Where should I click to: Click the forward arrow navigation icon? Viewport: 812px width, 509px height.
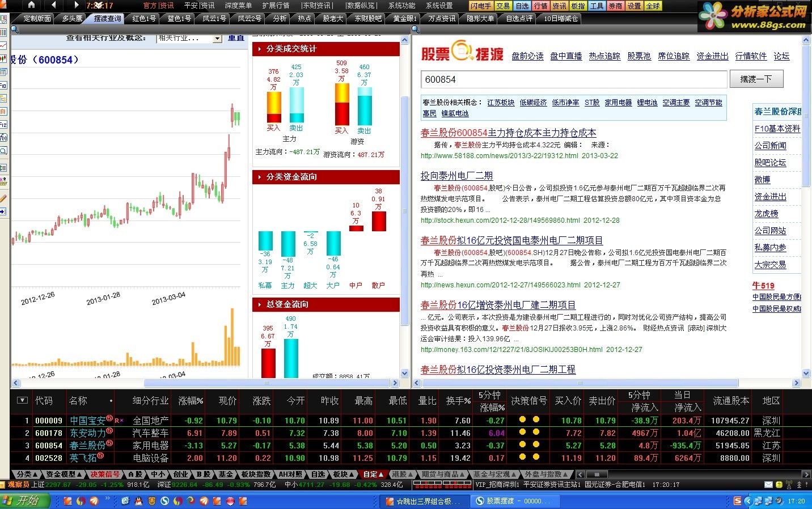(77, 5)
